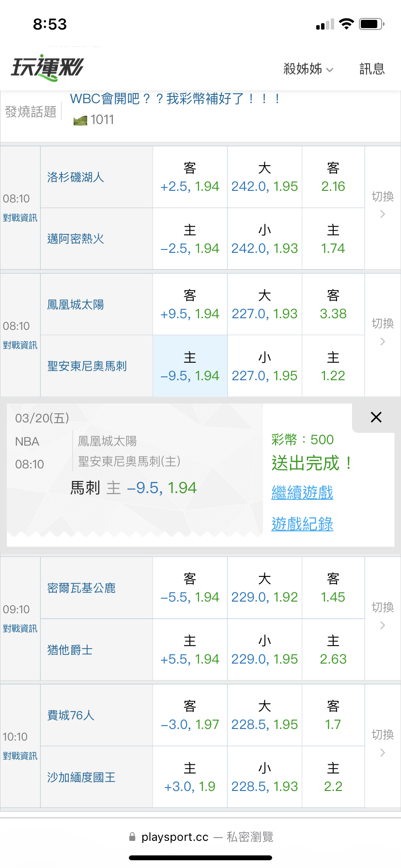Tap 切換 for the Suns vs Spurs game

pos(383,332)
